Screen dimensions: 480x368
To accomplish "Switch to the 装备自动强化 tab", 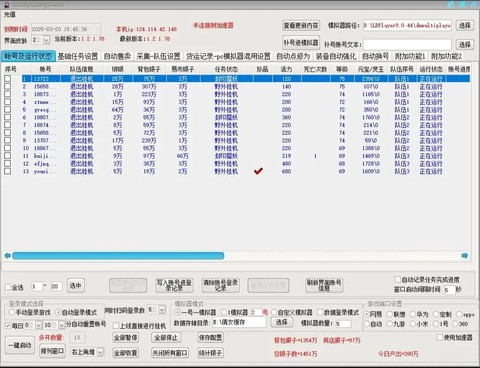I will point(336,56).
